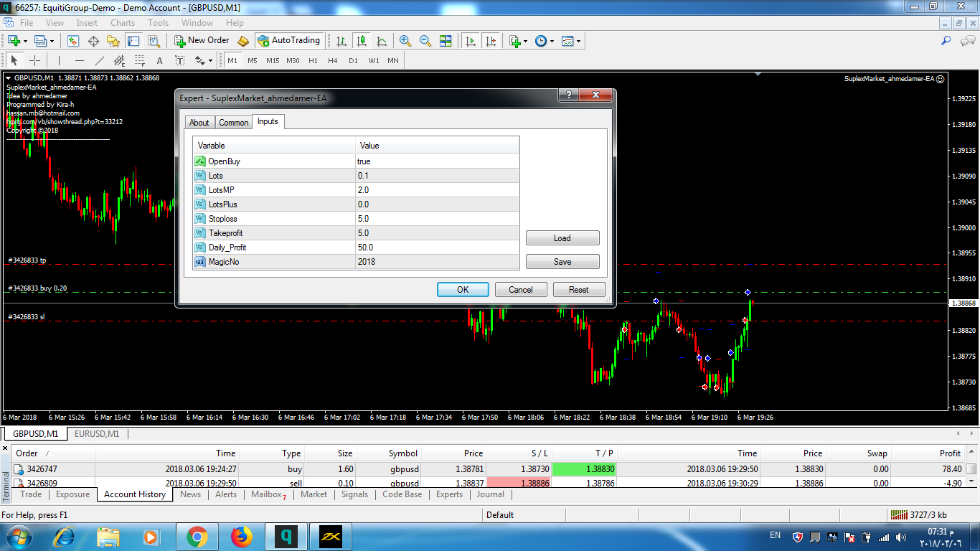This screenshot has width=980, height=551.
Task: Click the Arrows objects icon
Action: point(200,60)
